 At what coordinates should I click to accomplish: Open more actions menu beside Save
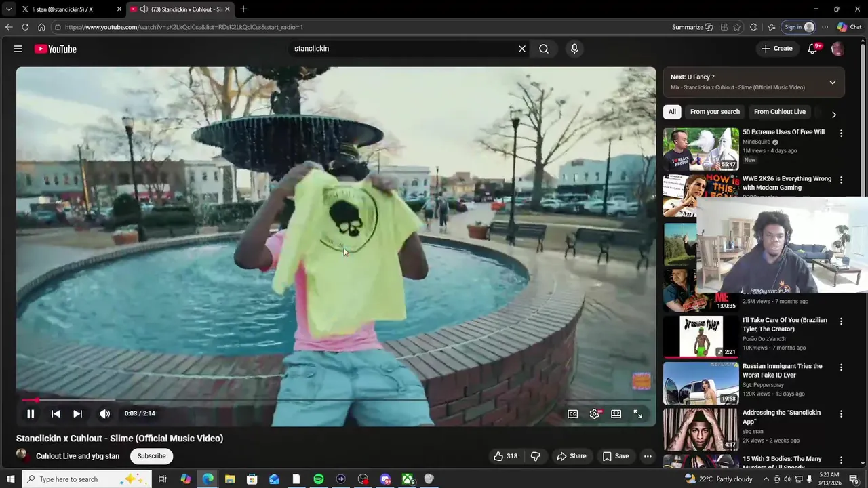[x=648, y=456]
